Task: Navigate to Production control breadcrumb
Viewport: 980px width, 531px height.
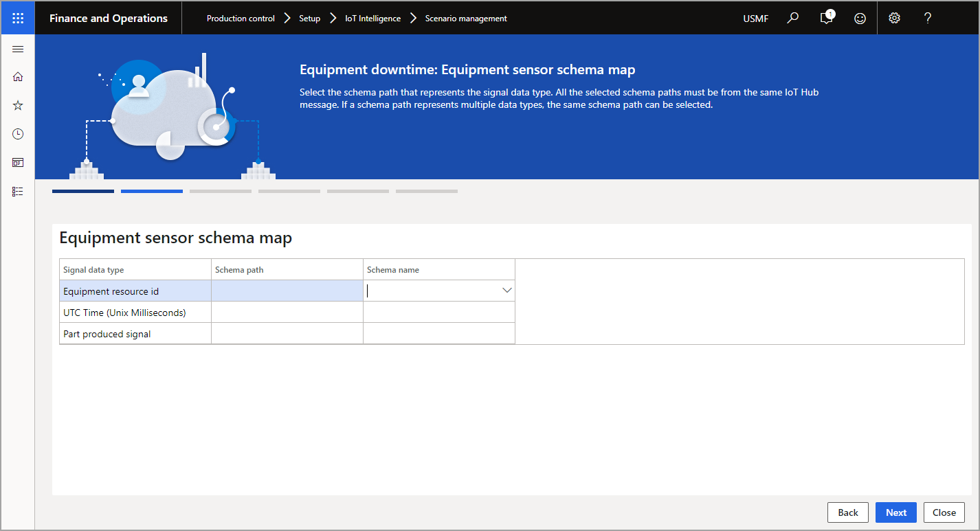Action: [x=241, y=19]
